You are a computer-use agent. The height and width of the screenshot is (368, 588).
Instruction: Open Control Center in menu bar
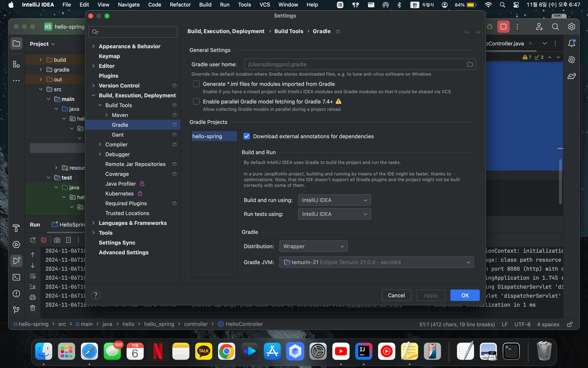(516, 5)
